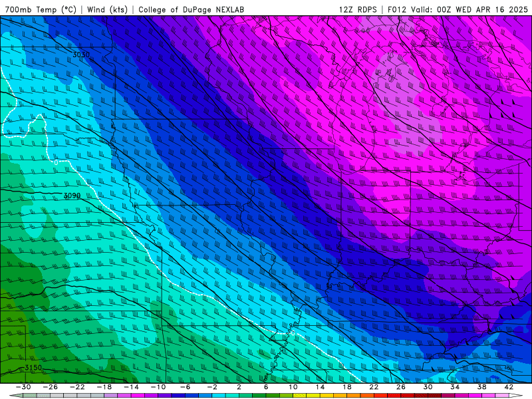Screen dimensions: 532x399
Task: Click the 2 value on the color scale
Action: point(239,387)
